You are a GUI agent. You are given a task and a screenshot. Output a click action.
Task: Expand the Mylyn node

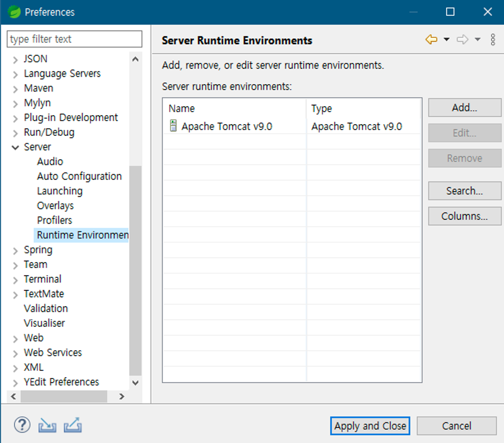[x=15, y=104]
